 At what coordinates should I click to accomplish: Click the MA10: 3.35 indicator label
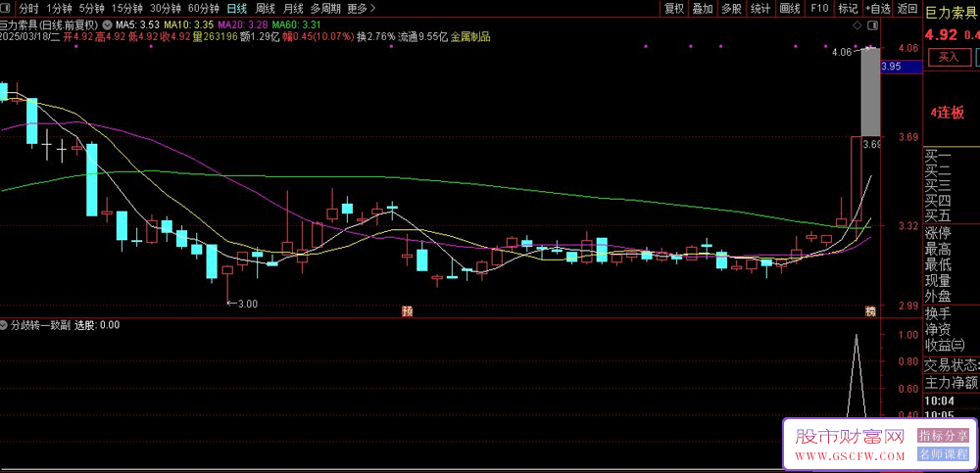189,25
